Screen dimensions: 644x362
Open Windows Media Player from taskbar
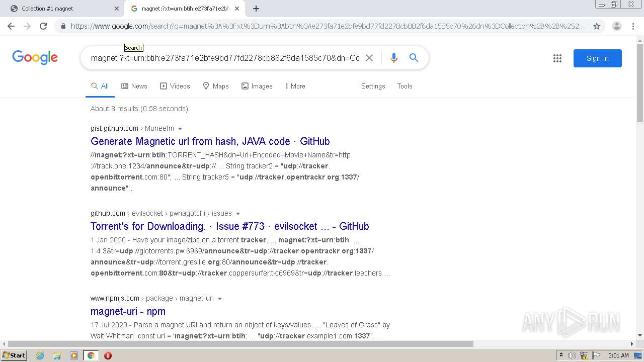click(x=74, y=355)
